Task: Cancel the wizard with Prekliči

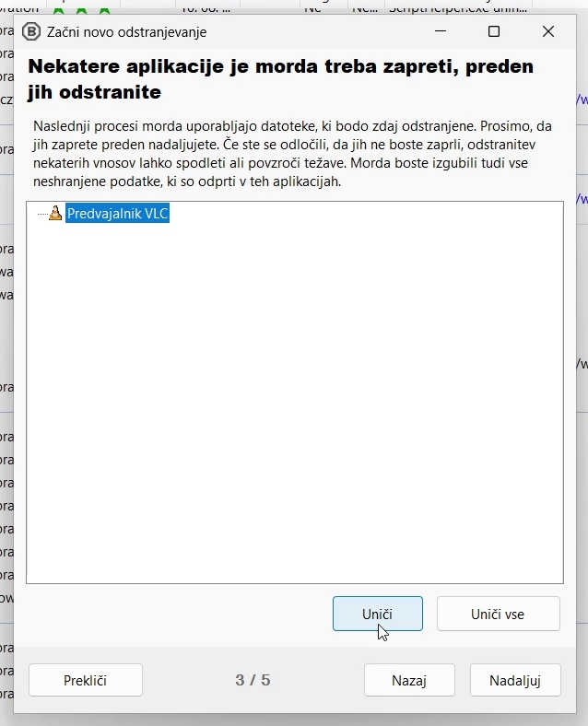Action: 86,680
